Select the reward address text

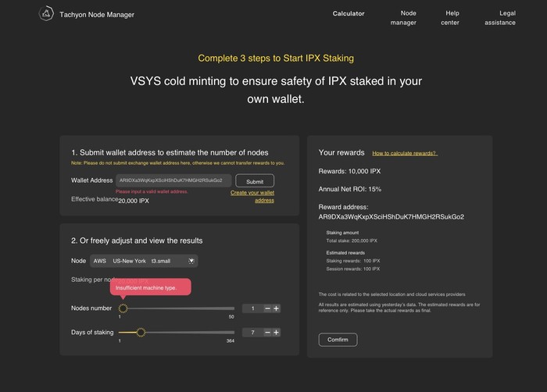pos(391,217)
